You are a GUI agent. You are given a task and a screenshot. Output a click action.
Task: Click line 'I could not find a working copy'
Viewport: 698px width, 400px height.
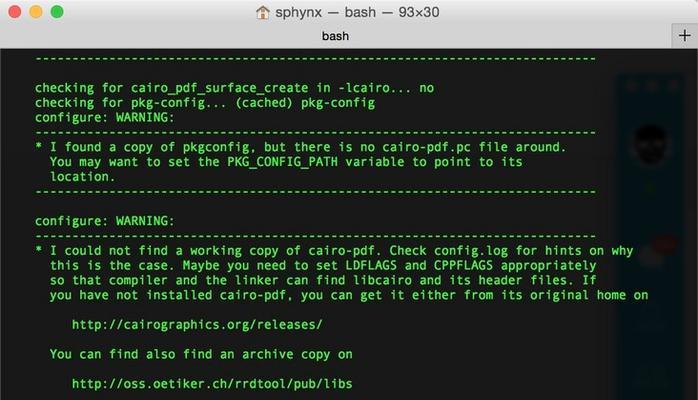[334, 251]
